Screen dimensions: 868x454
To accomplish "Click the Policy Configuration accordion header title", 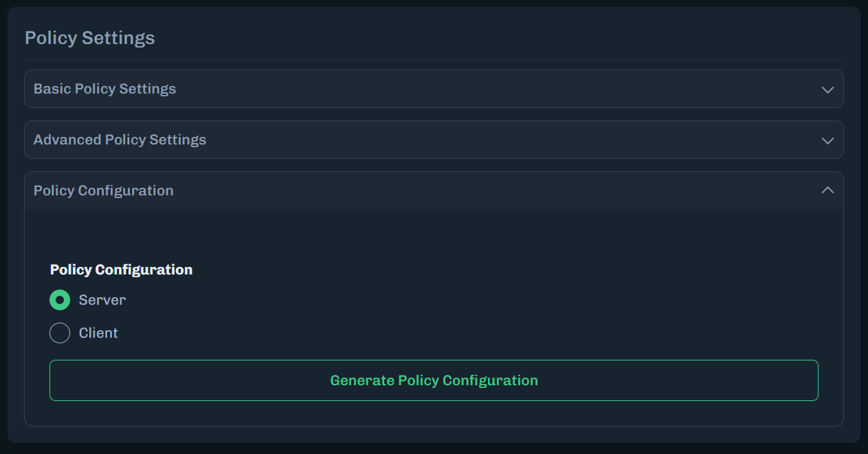I will (103, 191).
